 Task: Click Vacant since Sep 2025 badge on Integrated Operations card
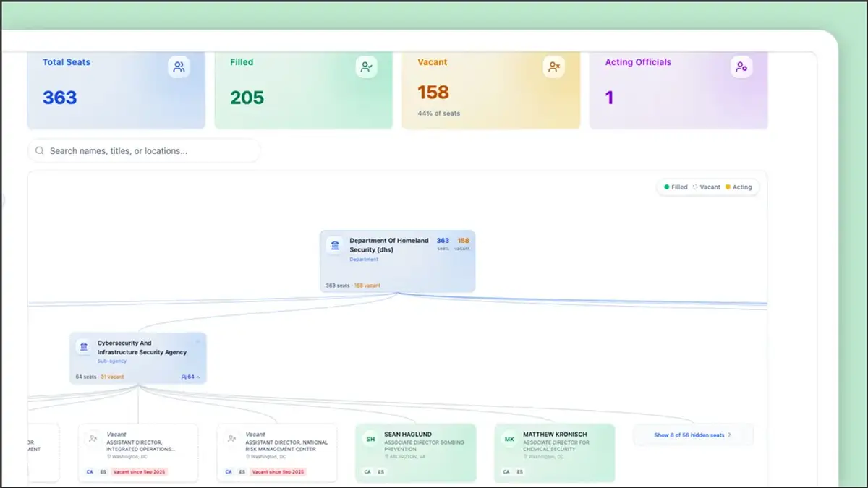tap(140, 471)
